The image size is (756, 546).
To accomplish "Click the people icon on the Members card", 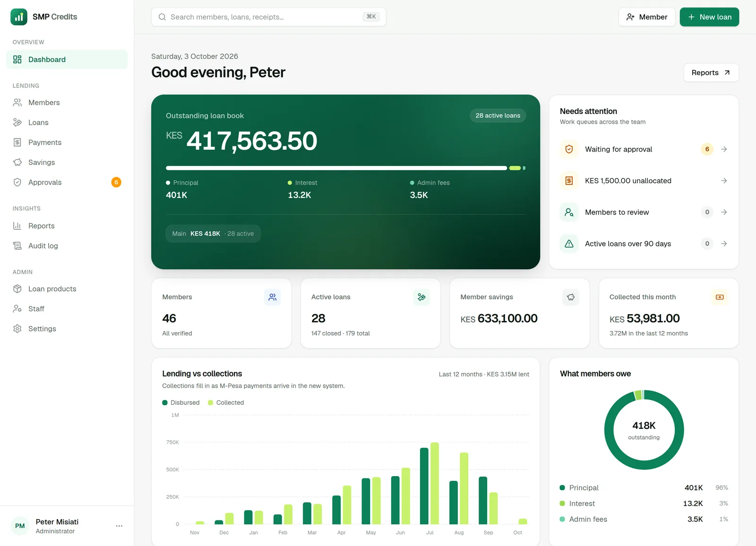I will click(x=272, y=297).
